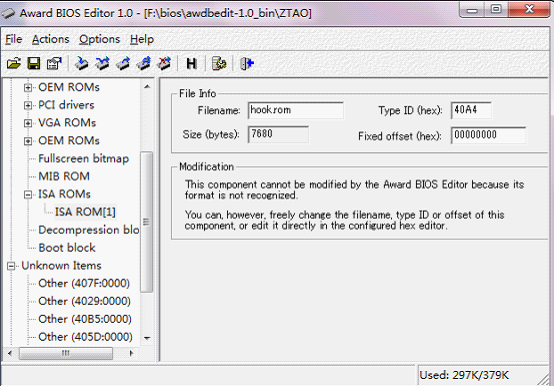The image size is (554, 386).
Task: Open the file properties toolbar icon
Action: (54, 64)
